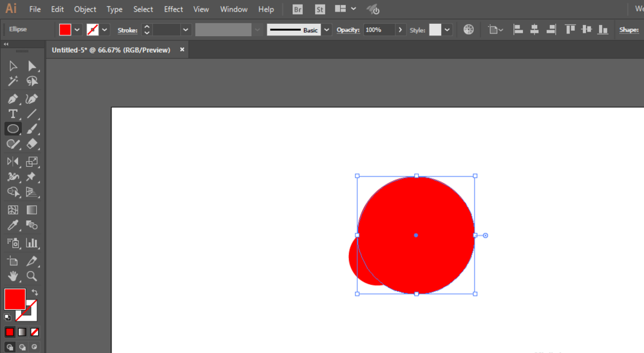This screenshot has width=644, height=353.
Task: Enable Draw Normal mode
Action: (10, 347)
